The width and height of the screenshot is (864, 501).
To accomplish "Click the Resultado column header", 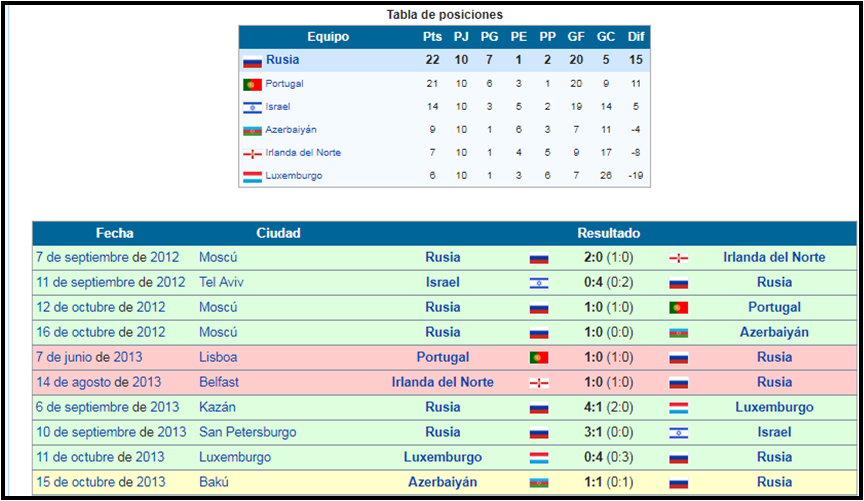I will tap(608, 233).
